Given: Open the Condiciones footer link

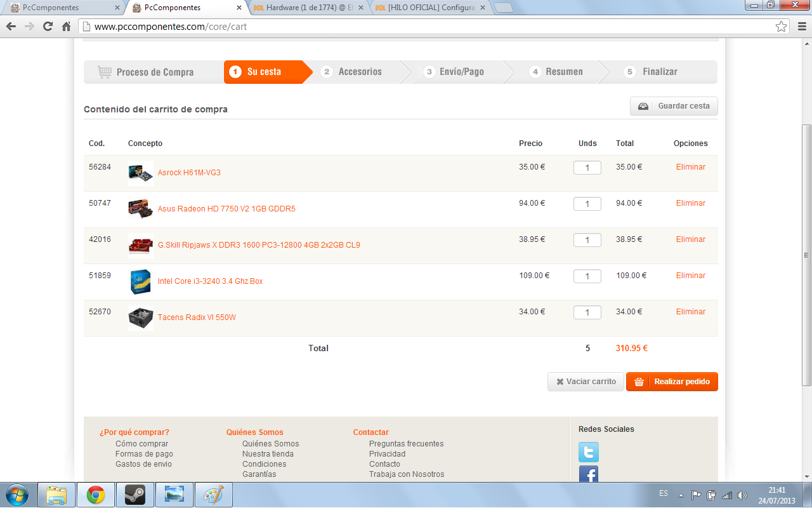Looking at the screenshot, I should 265,464.
